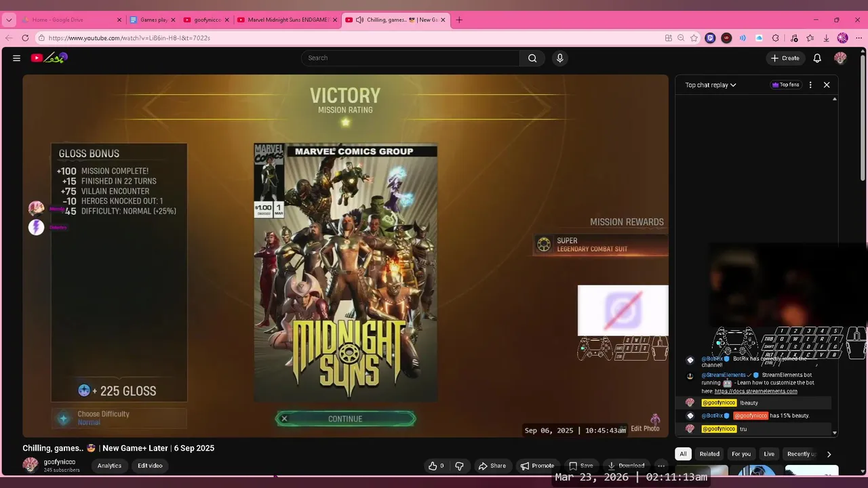Viewport: 868px width, 488px height.
Task: Start voice search with microphone icon
Action: [x=559, y=58]
